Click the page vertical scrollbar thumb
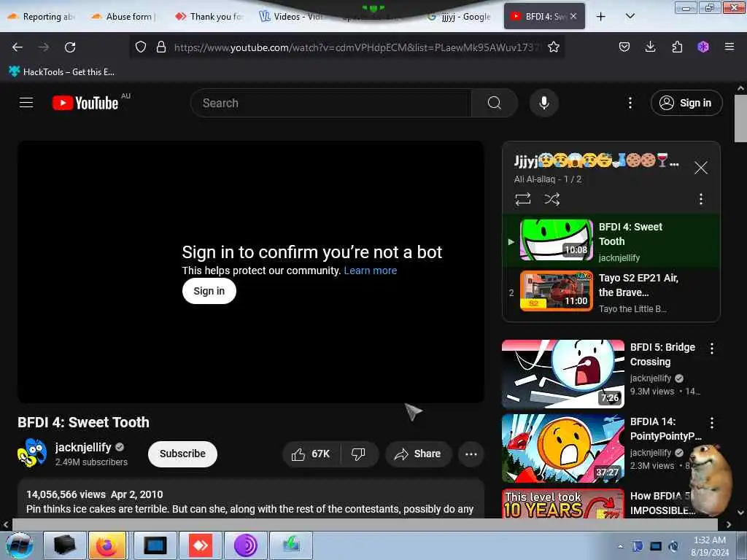The image size is (747, 560). (740, 118)
